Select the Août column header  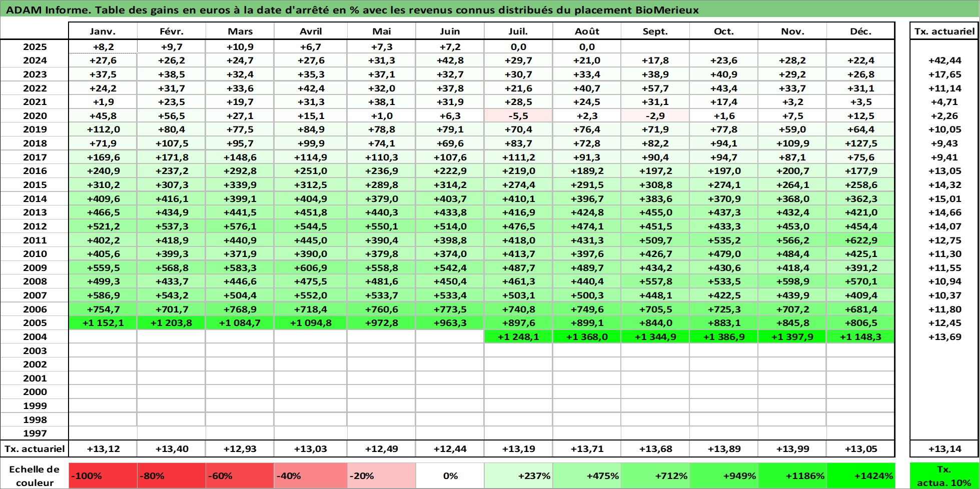click(x=587, y=31)
